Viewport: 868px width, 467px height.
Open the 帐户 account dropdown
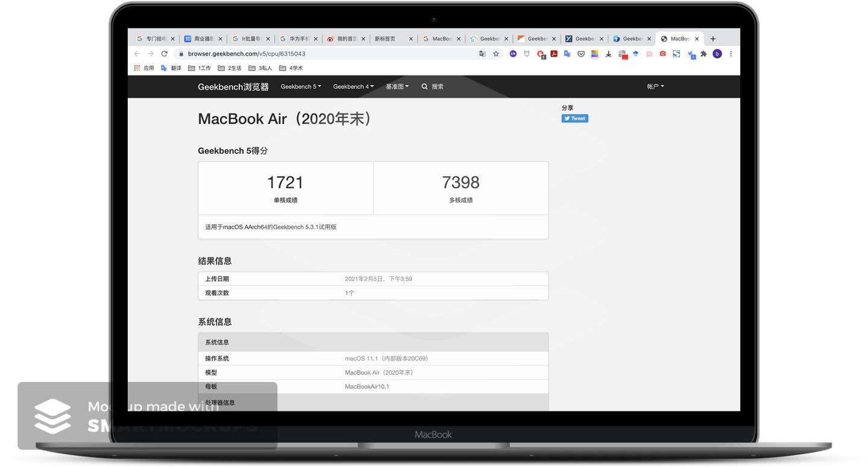(x=655, y=86)
